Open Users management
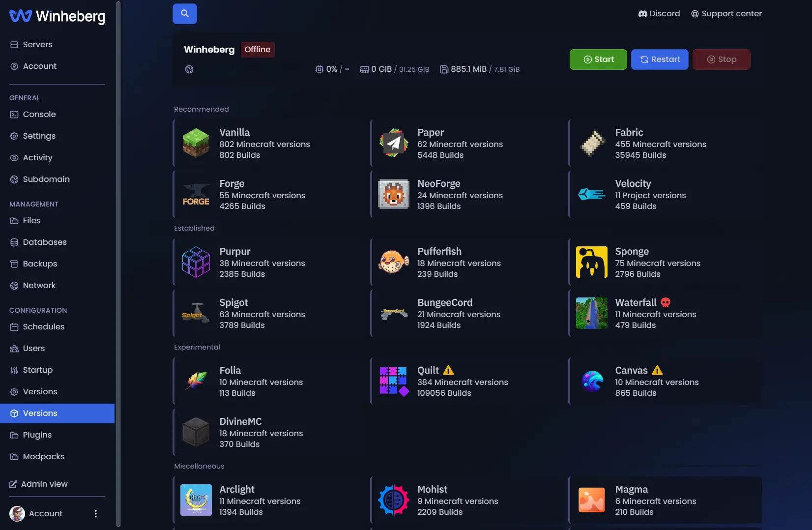This screenshot has width=812, height=530. [x=58, y=349]
